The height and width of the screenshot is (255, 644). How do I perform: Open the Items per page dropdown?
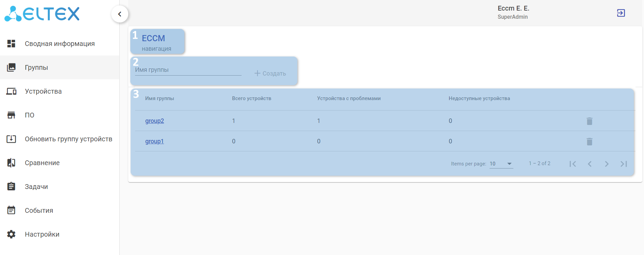(x=501, y=164)
